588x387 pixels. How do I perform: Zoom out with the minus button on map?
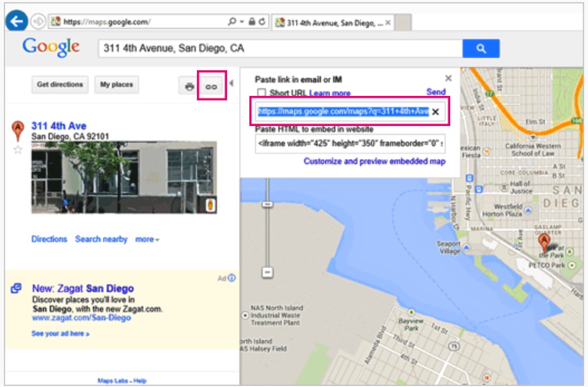tap(267, 272)
